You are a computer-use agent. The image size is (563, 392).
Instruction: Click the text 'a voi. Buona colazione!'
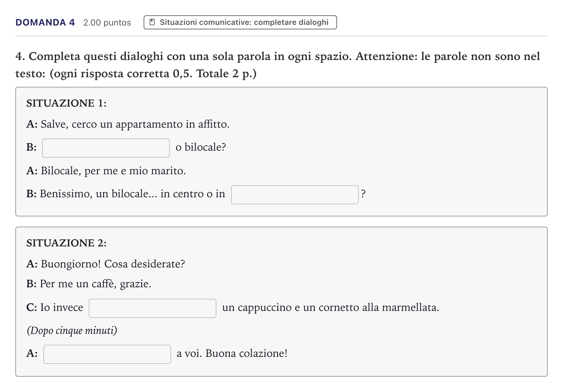(232, 353)
